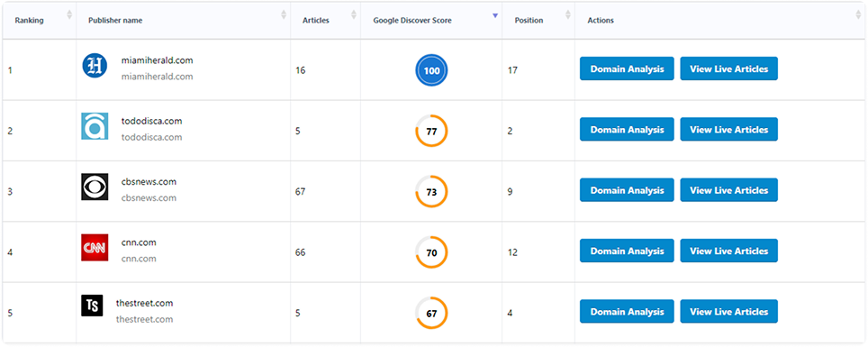Viewport: 868px width, 347px height.
Task: Click the blue 100 score circle
Action: [x=431, y=71]
